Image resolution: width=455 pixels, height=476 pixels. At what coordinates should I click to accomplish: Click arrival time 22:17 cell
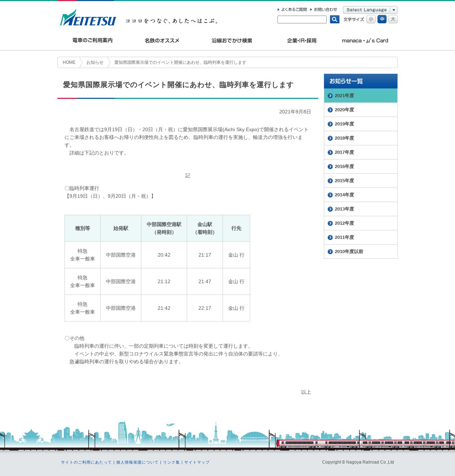(205, 308)
